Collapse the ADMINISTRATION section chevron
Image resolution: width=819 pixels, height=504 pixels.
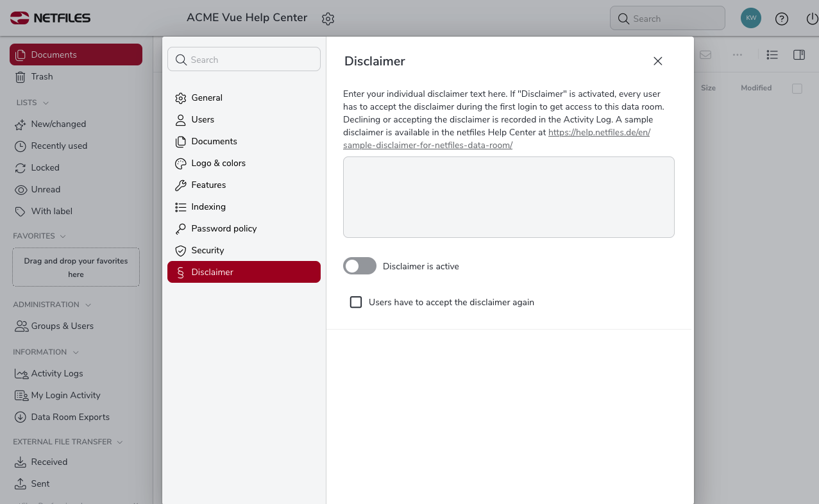(x=88, y=305)
